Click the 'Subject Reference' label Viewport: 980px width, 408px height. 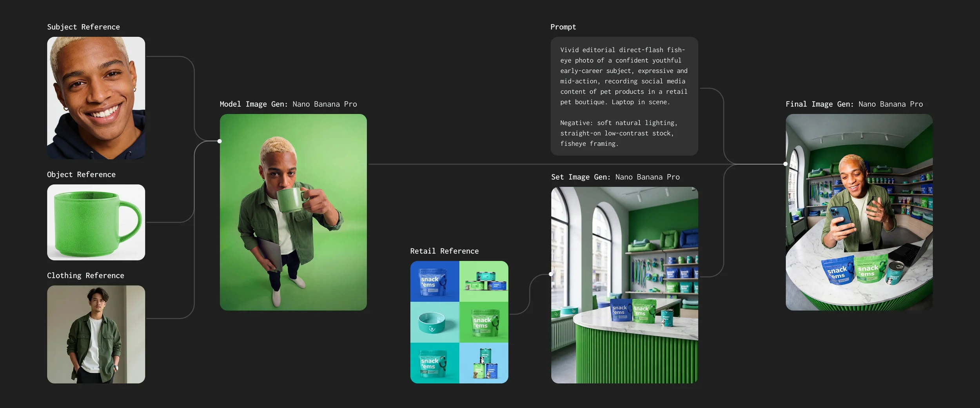pyautogui.click(x=83, y=27)
